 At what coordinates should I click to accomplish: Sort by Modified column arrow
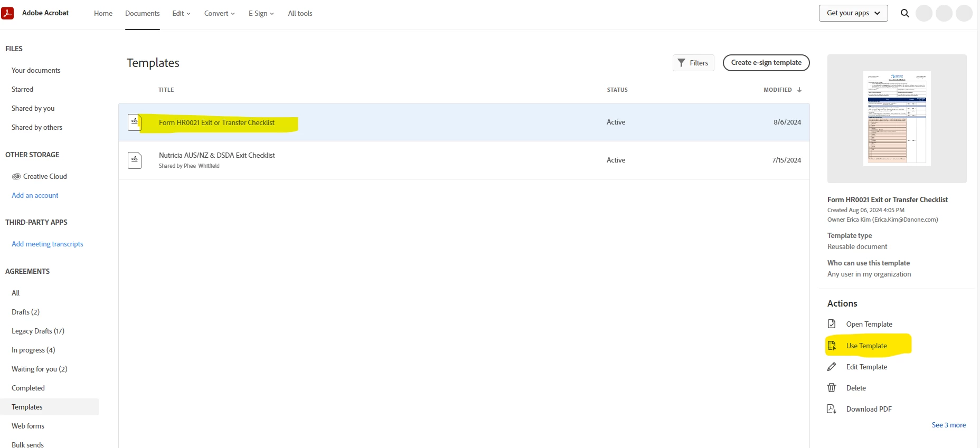tap(799, 90)
